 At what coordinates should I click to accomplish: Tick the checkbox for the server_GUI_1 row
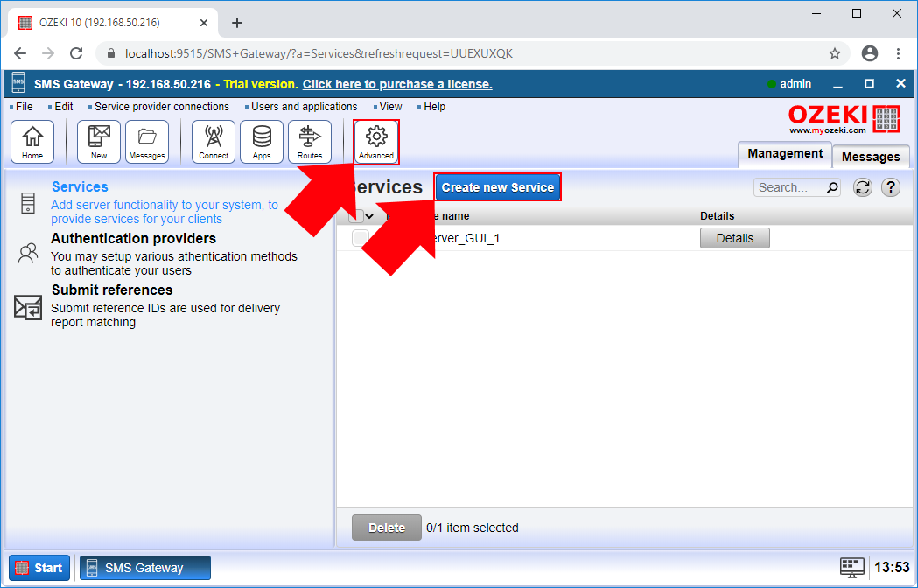click(360, 238)
